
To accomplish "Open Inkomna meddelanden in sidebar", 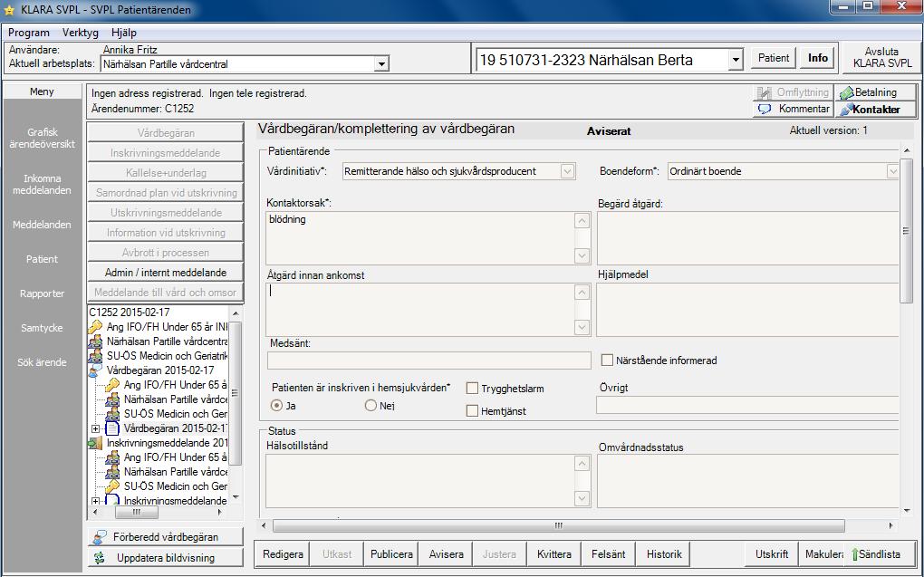I will [42, 185].
